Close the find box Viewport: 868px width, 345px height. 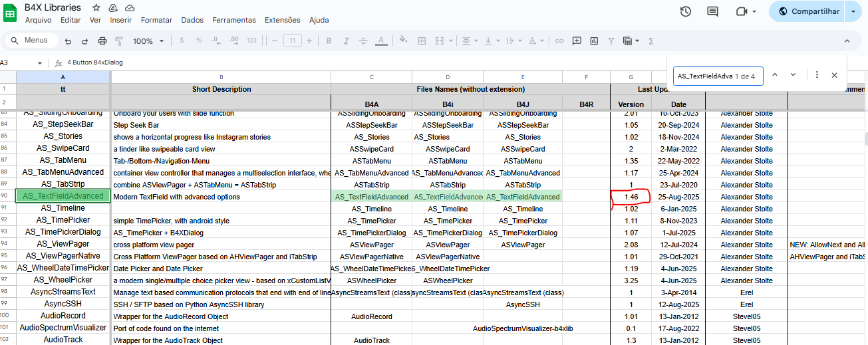pos(834,75)
